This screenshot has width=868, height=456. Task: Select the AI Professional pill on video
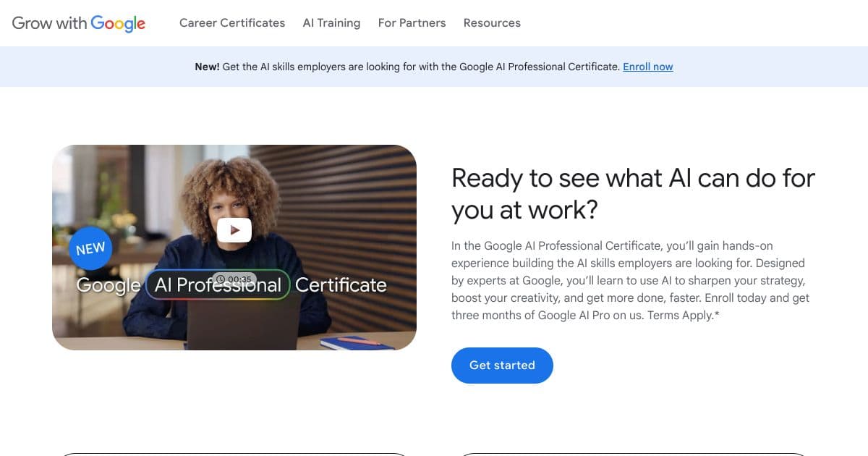point(218,285)
